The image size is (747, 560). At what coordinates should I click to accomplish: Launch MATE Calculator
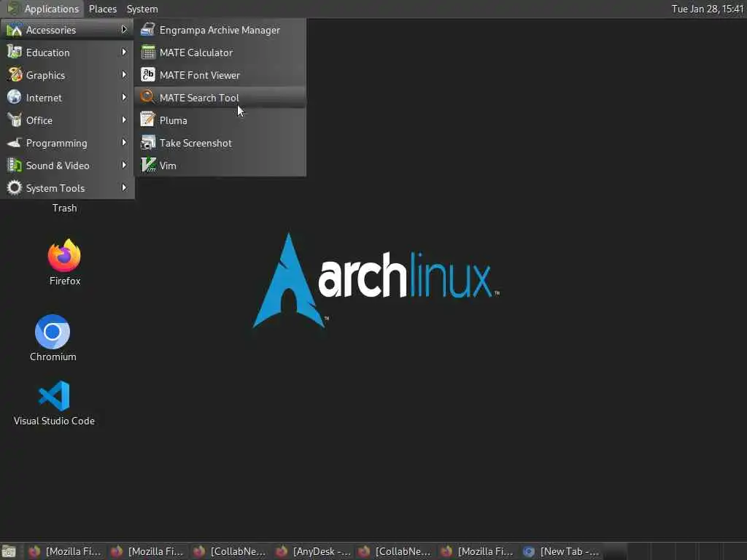220,52
